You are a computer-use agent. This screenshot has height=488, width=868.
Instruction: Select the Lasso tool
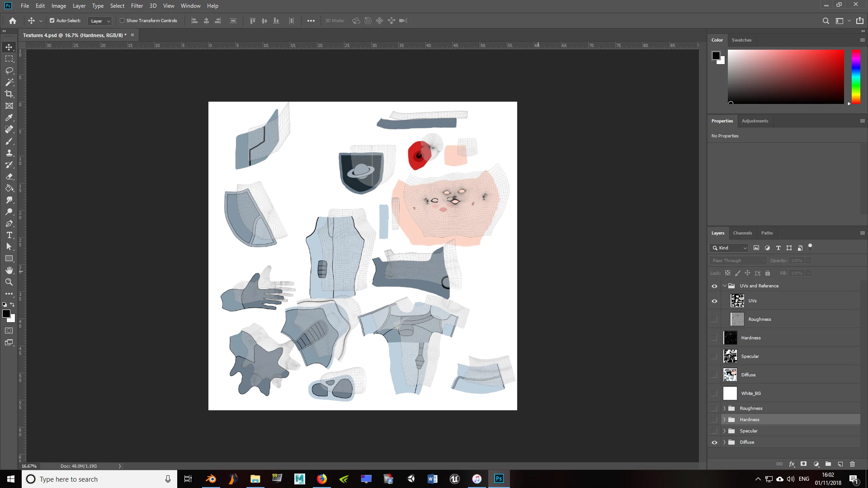[9, 70]
